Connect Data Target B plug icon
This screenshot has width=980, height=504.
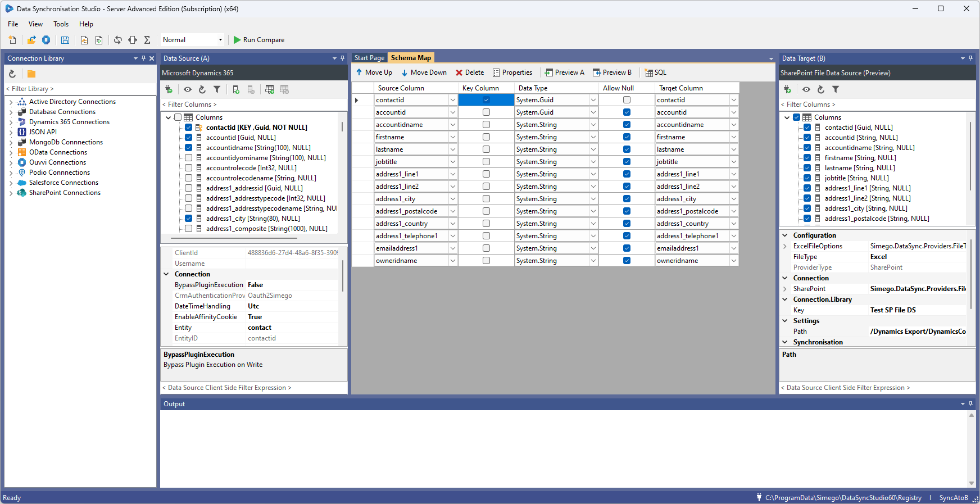(787, 89)
